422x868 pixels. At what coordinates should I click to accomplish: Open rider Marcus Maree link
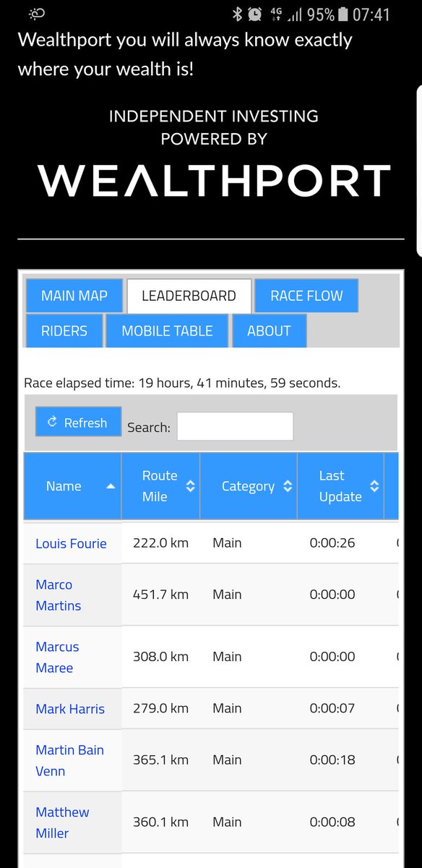57,657
